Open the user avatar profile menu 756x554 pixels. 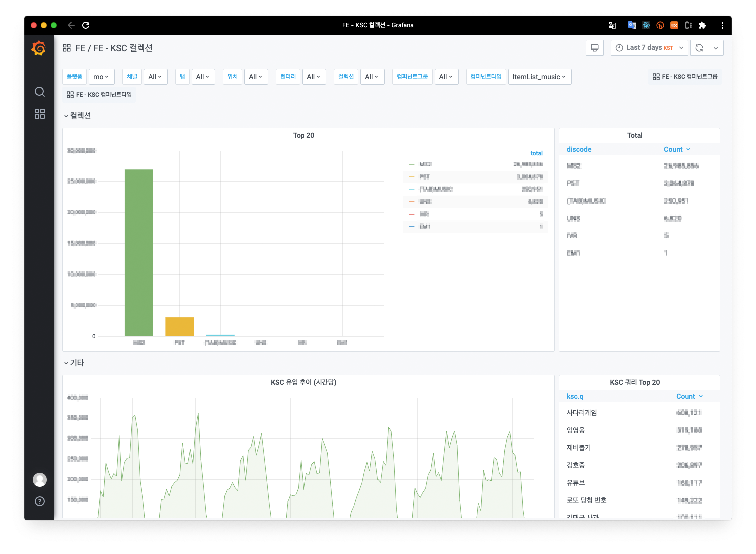pyautogui.click(x=40, y=480)
